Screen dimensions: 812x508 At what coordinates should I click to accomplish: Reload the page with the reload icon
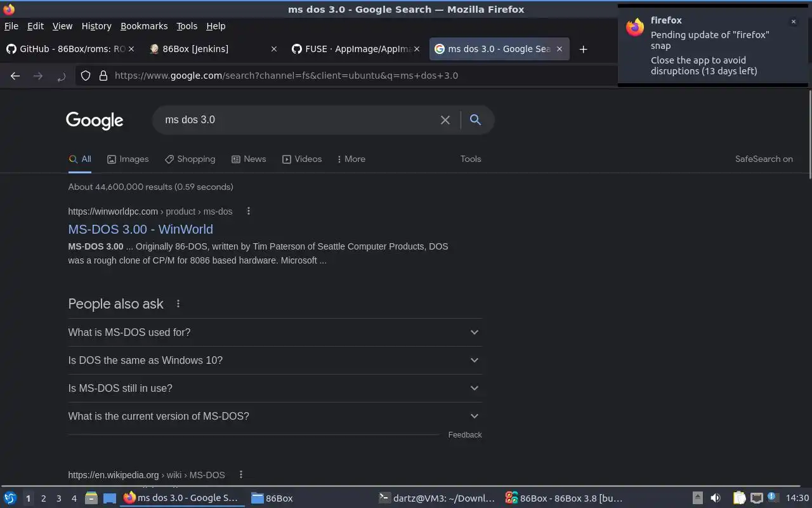61,76
